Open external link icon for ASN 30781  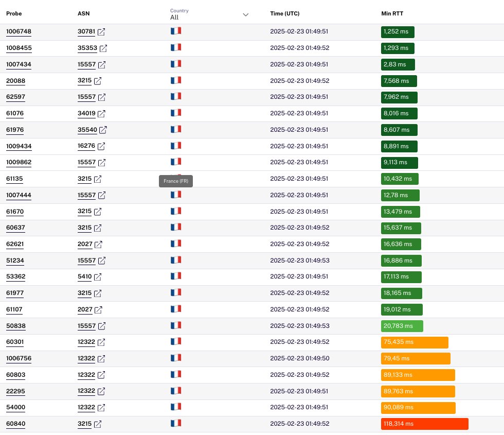pos(101,32)
